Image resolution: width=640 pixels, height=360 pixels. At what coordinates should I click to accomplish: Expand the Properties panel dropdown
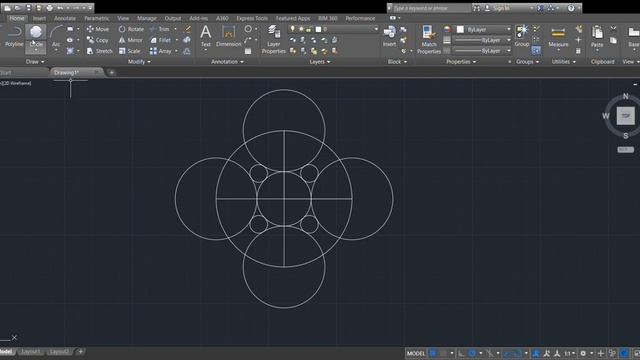[461, 62]
